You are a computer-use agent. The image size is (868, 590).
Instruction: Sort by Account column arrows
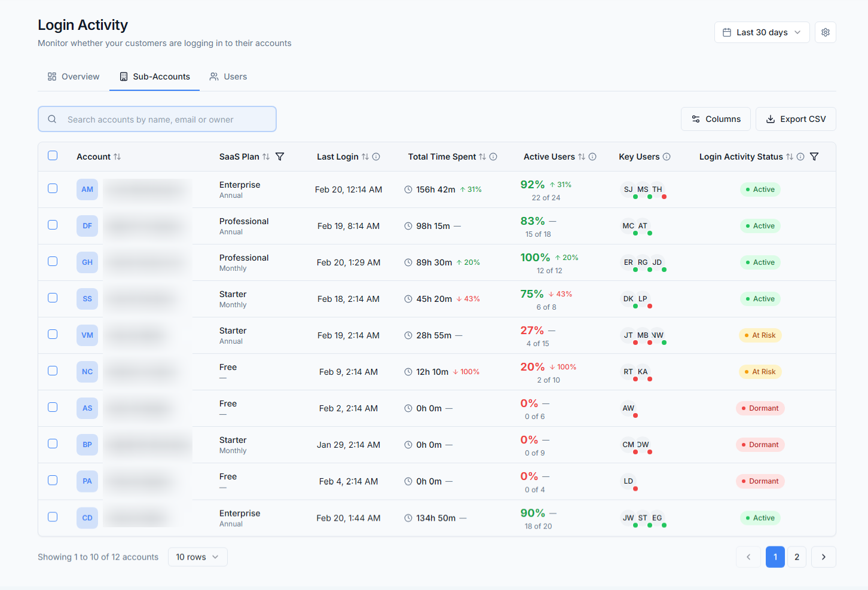click(x=117, y=157)
